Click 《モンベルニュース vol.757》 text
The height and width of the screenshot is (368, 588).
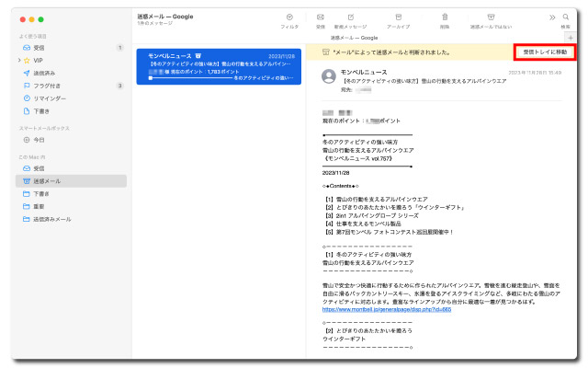pos(357,159)
